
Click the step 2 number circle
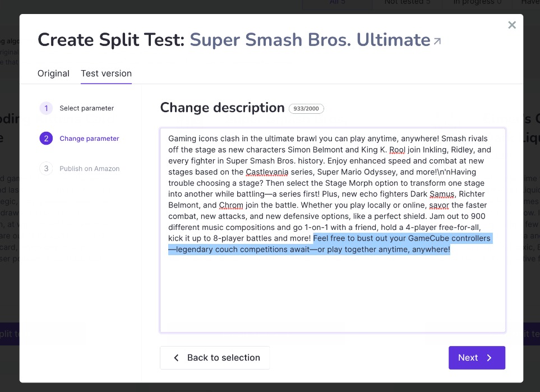46,139
